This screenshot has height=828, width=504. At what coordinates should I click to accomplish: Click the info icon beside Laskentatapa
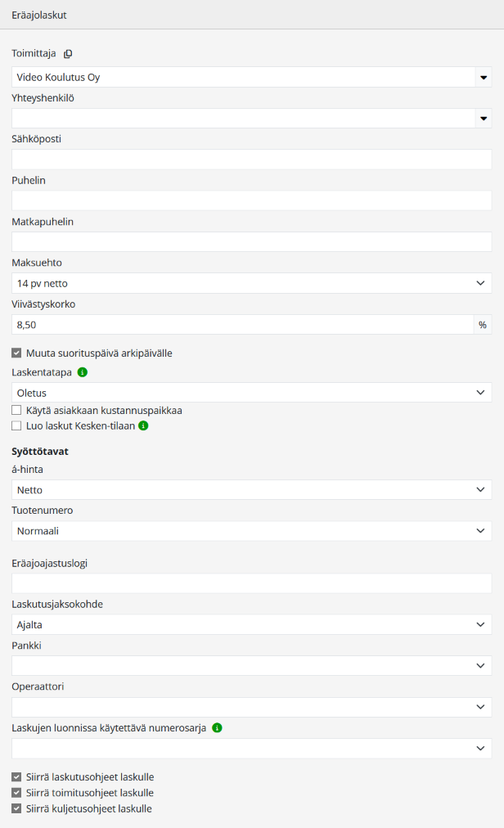click(82, 372)
